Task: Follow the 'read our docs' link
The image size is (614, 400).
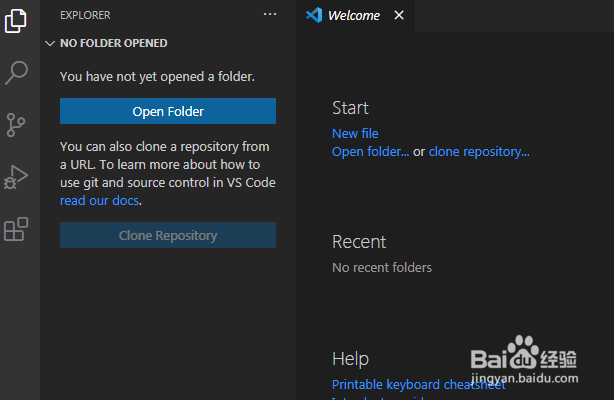Action: (100, 200)
